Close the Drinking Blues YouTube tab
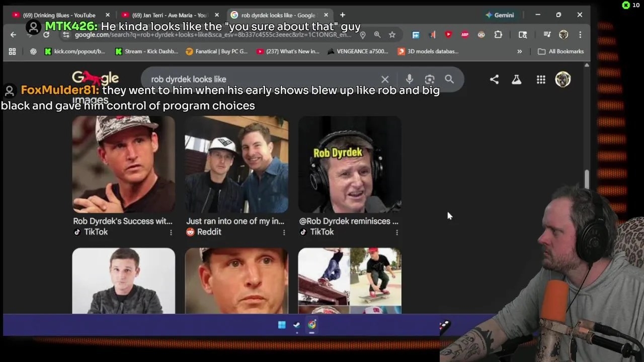Screen dimensions: 644x362 coord(108,15)
